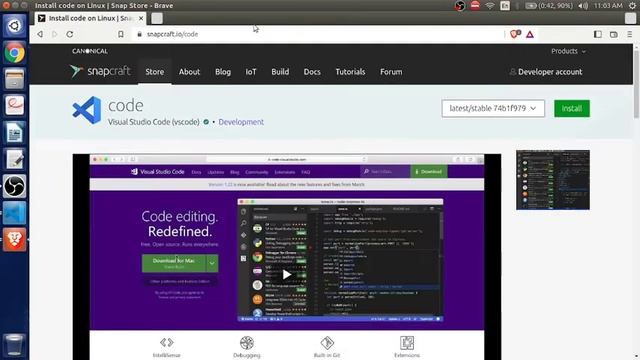Open Developer account login

546,72
